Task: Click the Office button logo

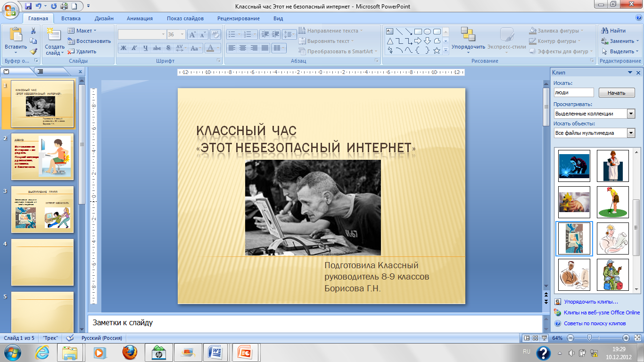Action: click(x=10, y=9)
